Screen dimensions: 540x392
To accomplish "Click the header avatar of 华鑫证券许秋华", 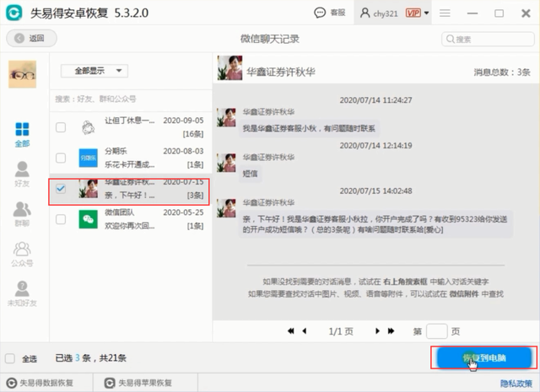I will coord(229,67).
